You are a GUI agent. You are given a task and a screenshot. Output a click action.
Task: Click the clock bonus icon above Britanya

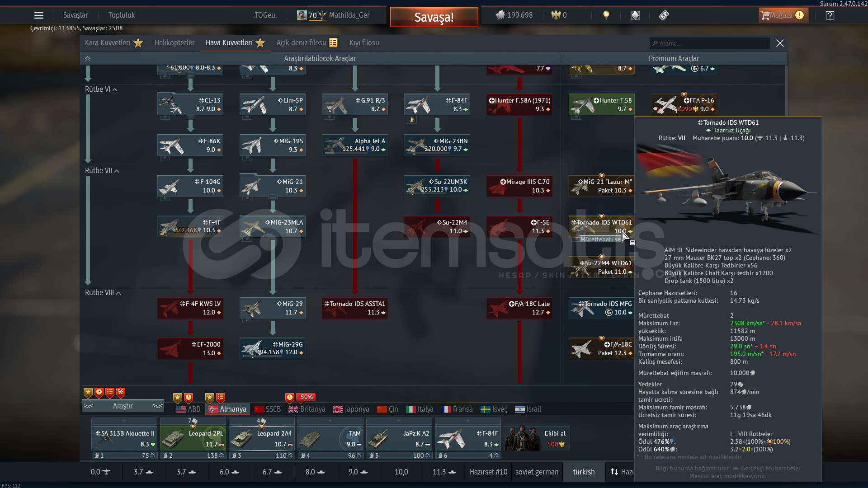(290, 397)
